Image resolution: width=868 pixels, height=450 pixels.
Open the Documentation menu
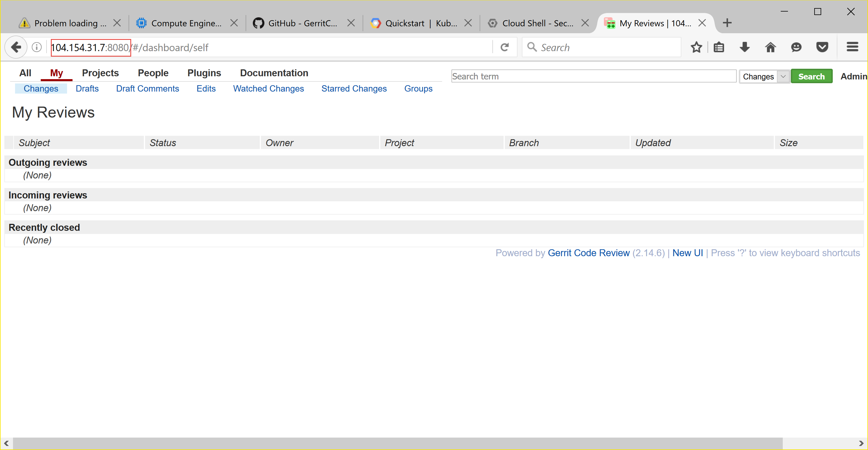click(x=274, y=73)
